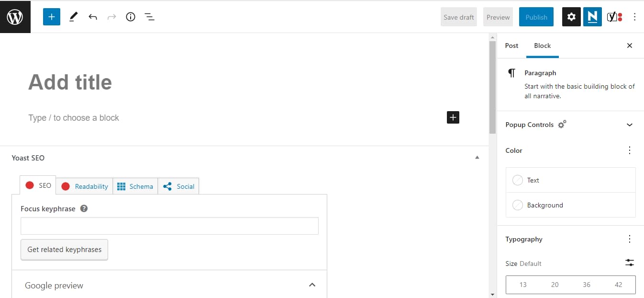Switch to the Post settings tab

(511, 46)
